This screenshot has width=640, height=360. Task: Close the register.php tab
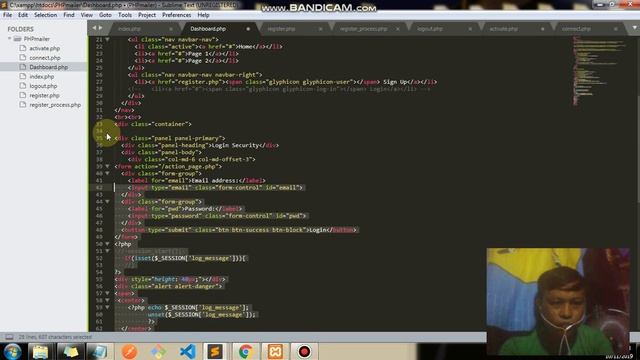point(320,29)
